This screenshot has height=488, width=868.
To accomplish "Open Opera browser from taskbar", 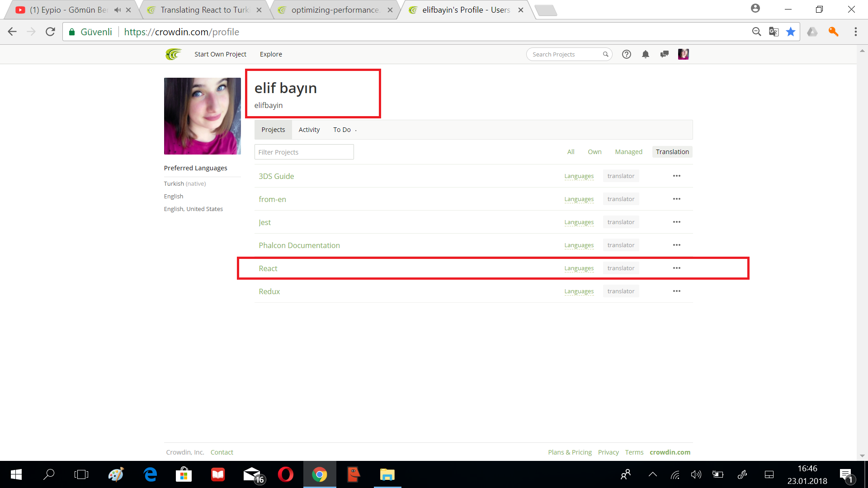I will pos(286,474).
